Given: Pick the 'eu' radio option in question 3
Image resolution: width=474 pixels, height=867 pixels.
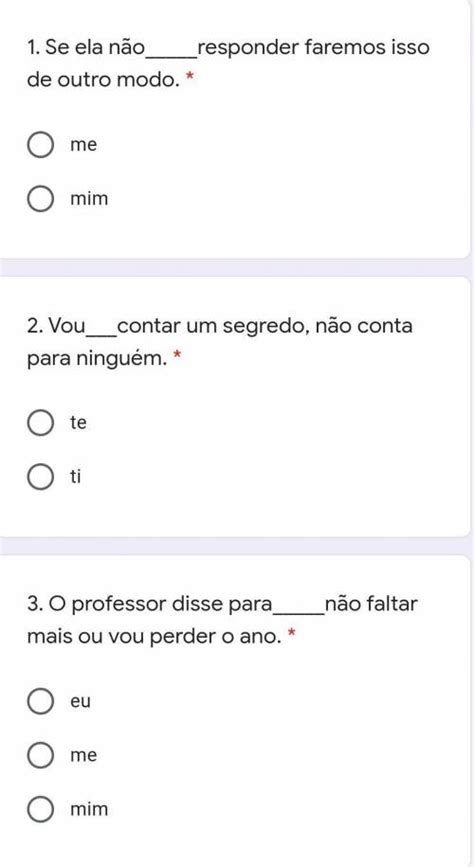Looking at the screenshot, I should pos(40,702).
